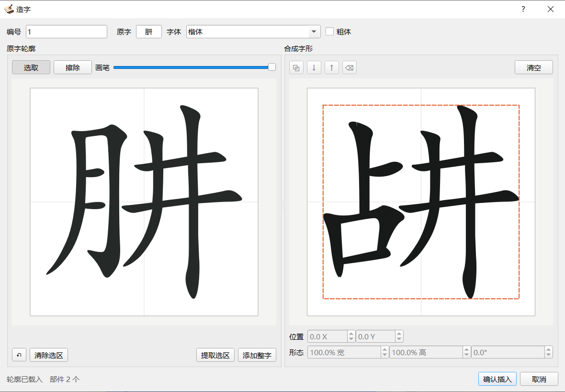565x392 pixels.
Task: Click the 编号 input field
Action: pyautogui.click(x=67, y=32)
